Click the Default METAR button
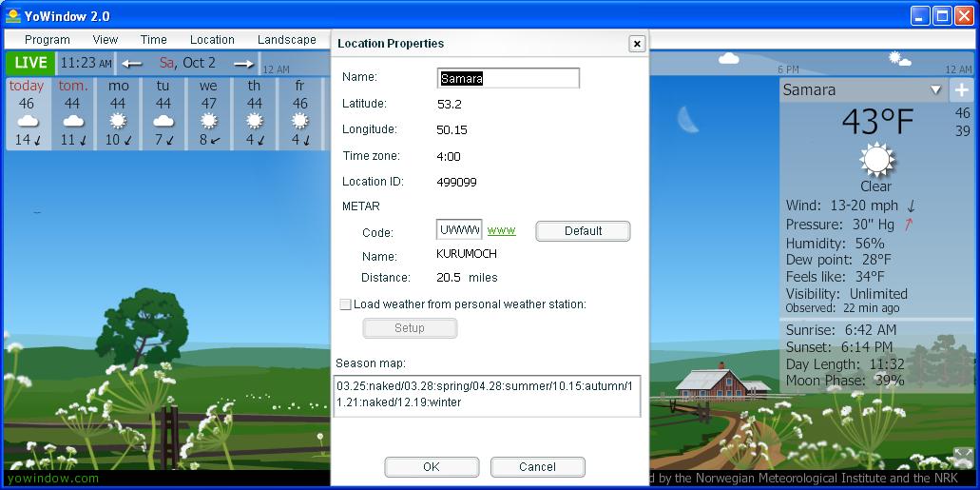Screen dimensions: 980x490 pyautogui.click(x=583, y=231)
